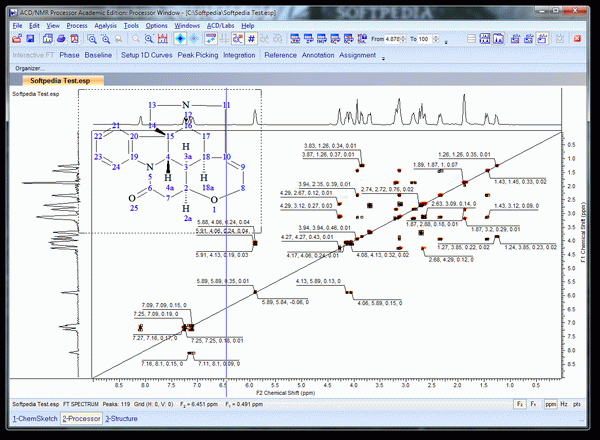Toggle the F2 axis button in status bar

520,404
